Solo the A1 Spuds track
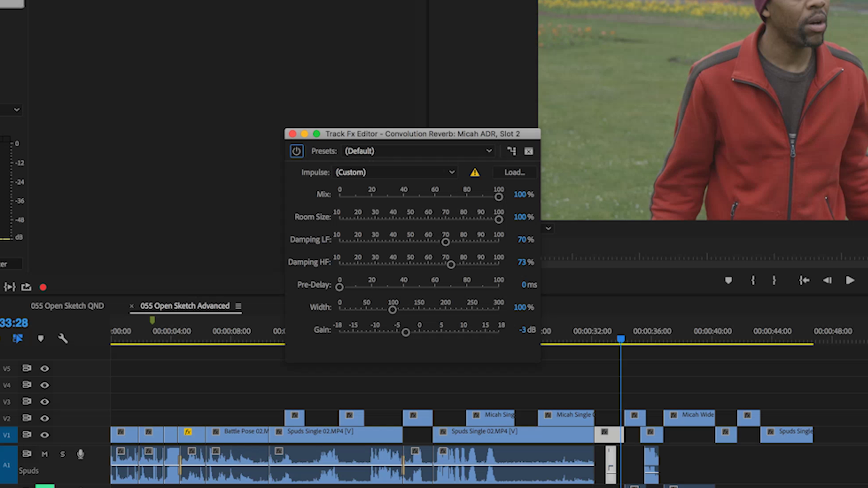The image size is (868, 488). pos(62,454)
